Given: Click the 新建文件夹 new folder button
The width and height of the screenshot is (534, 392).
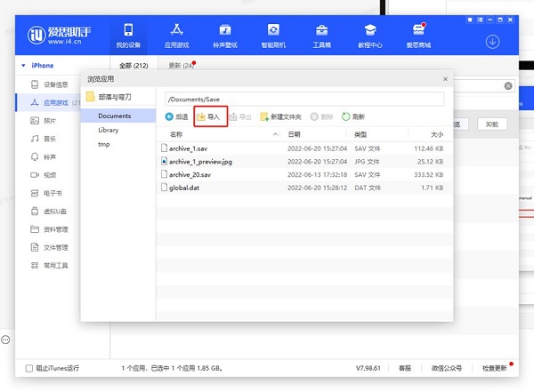Looking at the screenshot, I should pyautogui.click(x=280, y=116).
